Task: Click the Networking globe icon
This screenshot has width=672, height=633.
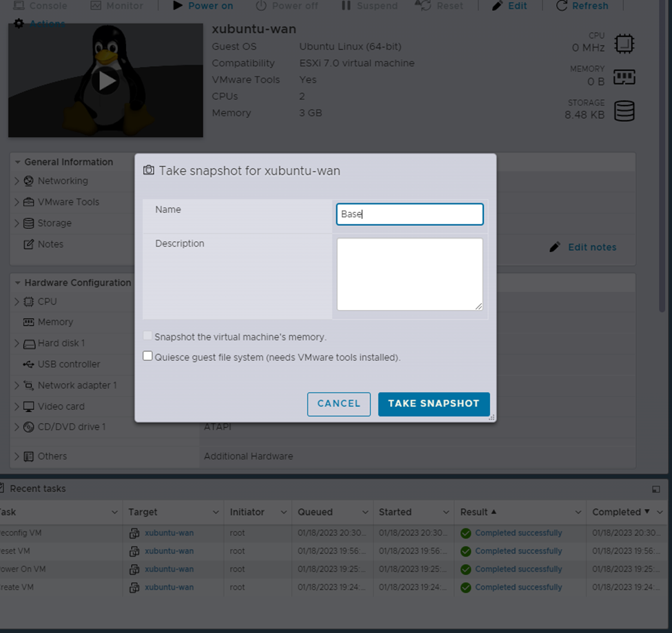Action: [x=28, y=180]
